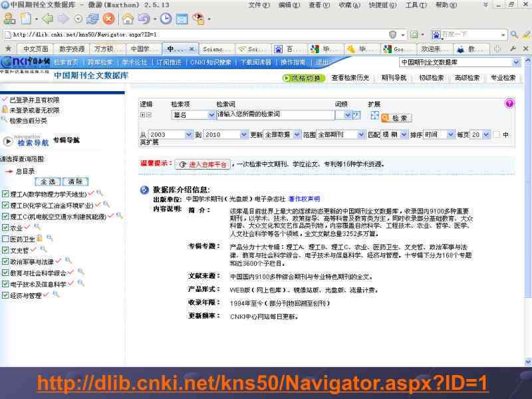This screenshot has height=399, width=532.
Task: Uncheck the 政治军事与法律 checkbox
Action: [5, 261]
